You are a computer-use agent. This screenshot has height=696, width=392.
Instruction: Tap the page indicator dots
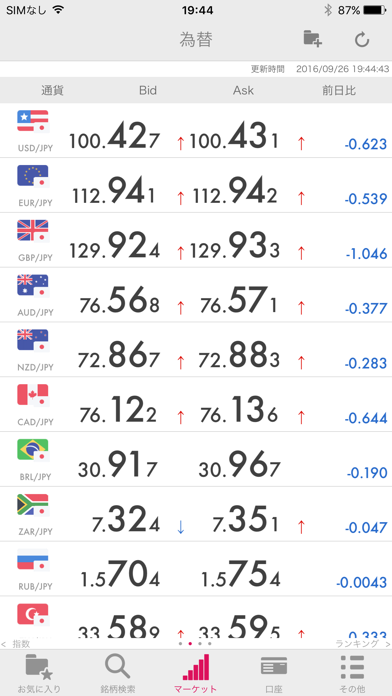tap(195, 643)
